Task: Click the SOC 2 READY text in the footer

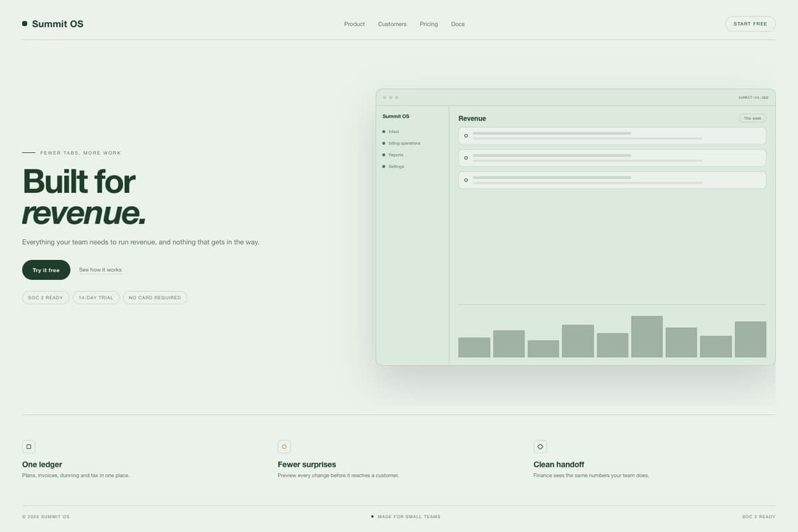Action: point(759,517)
